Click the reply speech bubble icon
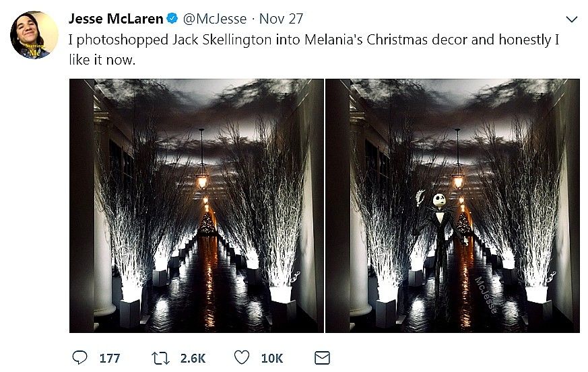Viewport: 588px width, 372px height. tap(78, 357)
